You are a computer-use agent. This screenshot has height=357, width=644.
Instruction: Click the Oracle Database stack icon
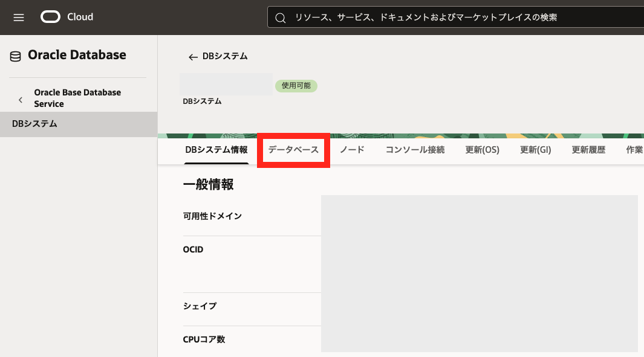pos(15,56)
